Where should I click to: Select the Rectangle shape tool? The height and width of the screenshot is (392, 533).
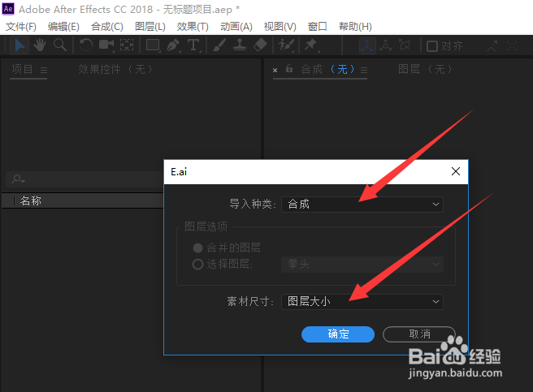pyautogui.click(x=153, y=45)
